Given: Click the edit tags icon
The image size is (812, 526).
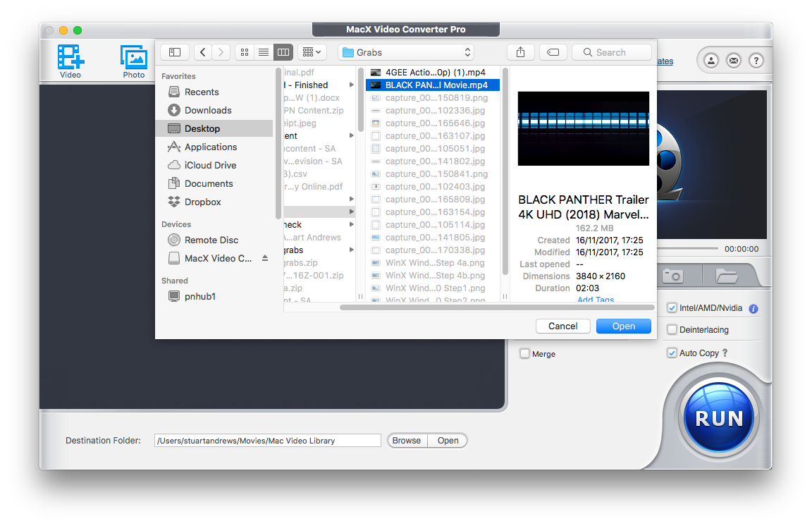Looking at the screenshot, I should click(x=553, y=52).
